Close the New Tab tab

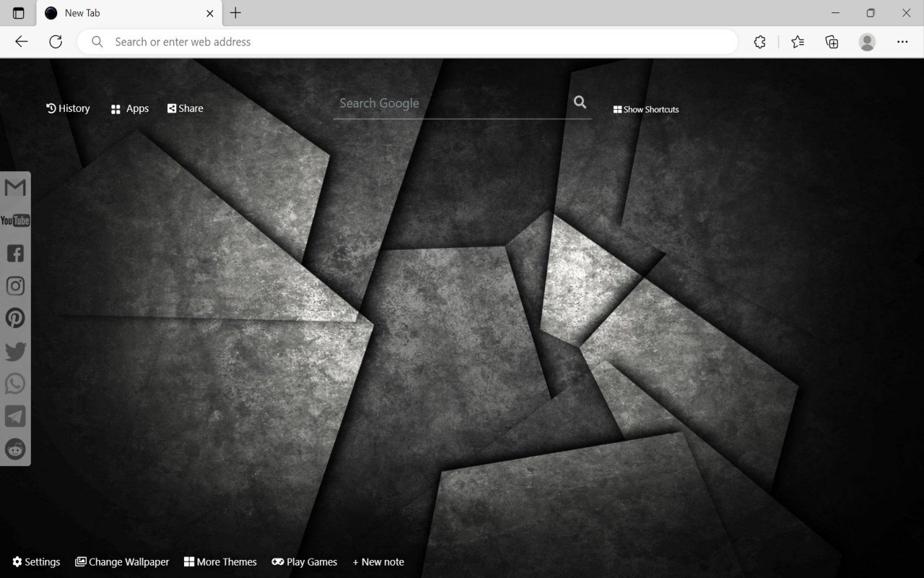point(209,13)
